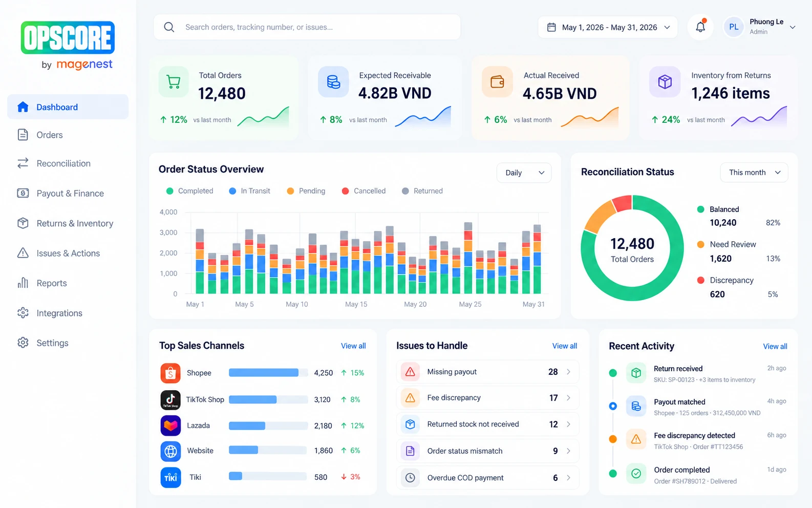This screenshot has height=508, width=812.
Task: Click View all in Issues to Handle
Action: tap(565, 346)
